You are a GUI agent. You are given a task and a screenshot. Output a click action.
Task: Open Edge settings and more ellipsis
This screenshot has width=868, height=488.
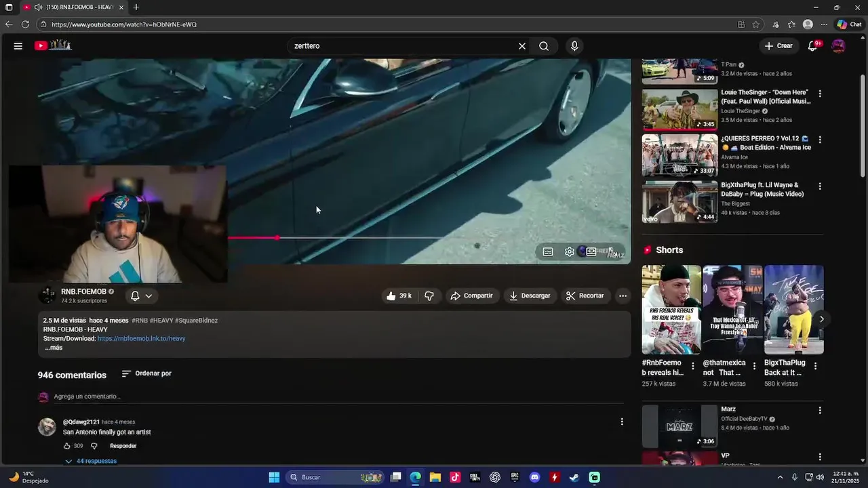pyautogui.click(x=824, y=24)
